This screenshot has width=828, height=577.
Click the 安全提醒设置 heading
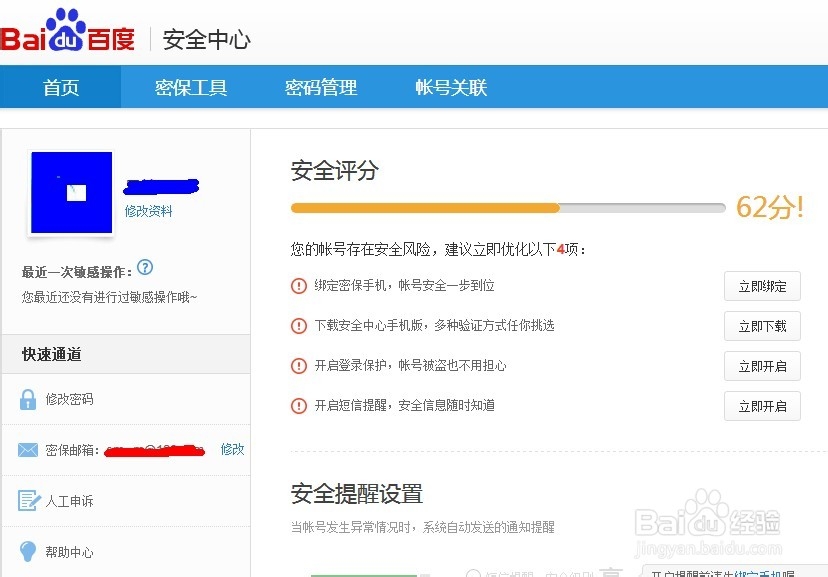357,494
